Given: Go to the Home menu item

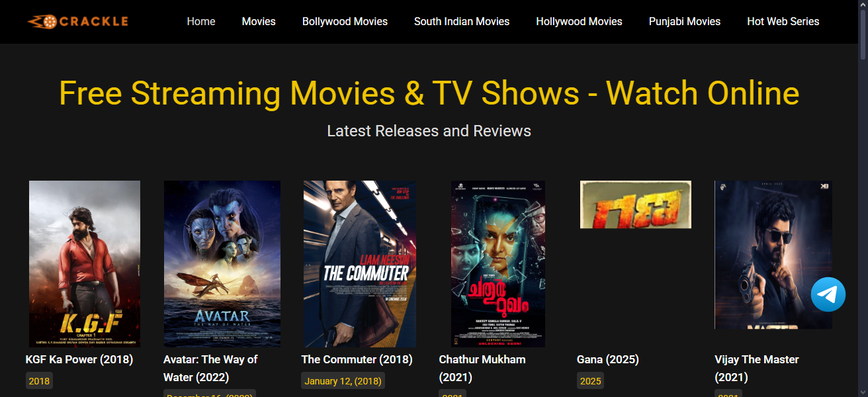Looking at the screenshot, I should tap(201, 21).
